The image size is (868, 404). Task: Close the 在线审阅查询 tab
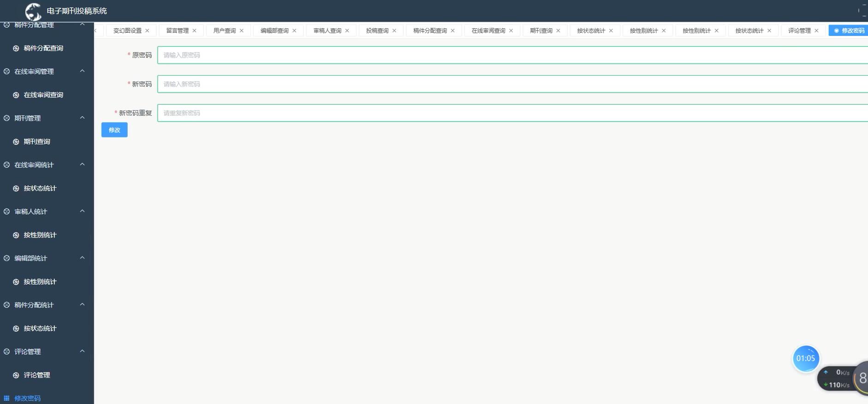511,31
